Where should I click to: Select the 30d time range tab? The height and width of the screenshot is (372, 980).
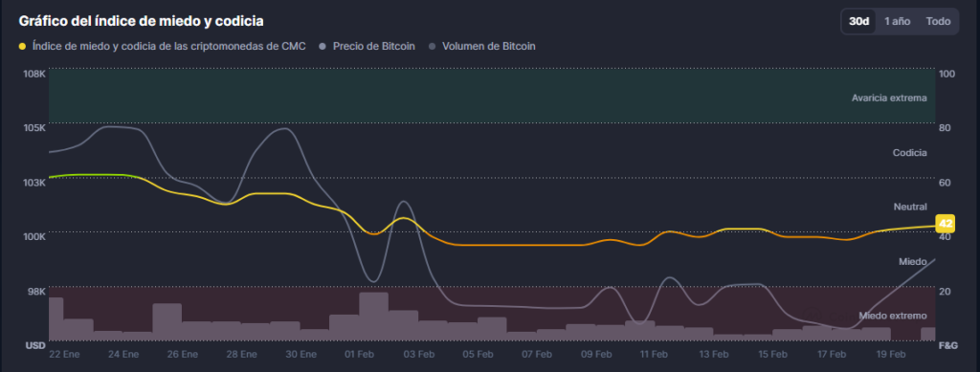pos(858,21)
